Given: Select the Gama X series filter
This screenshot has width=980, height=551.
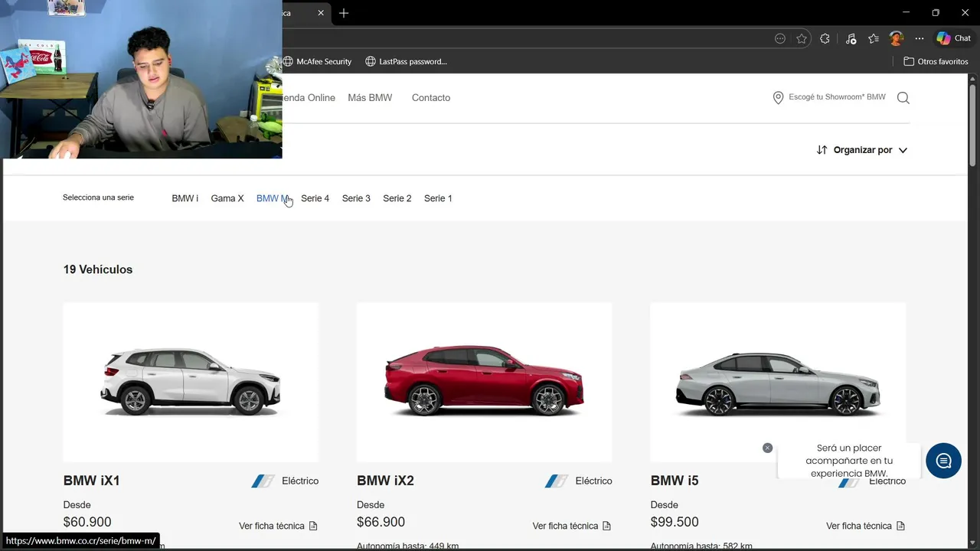Looking at the screenshot, I should tap(227, 198).
